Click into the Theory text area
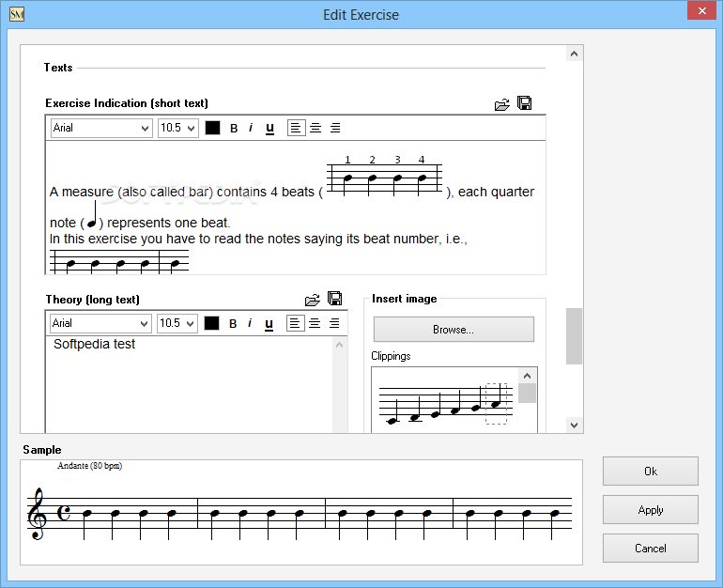Viewport: 723px width, 588px height. pyautogui.click(x=189, y=384)
